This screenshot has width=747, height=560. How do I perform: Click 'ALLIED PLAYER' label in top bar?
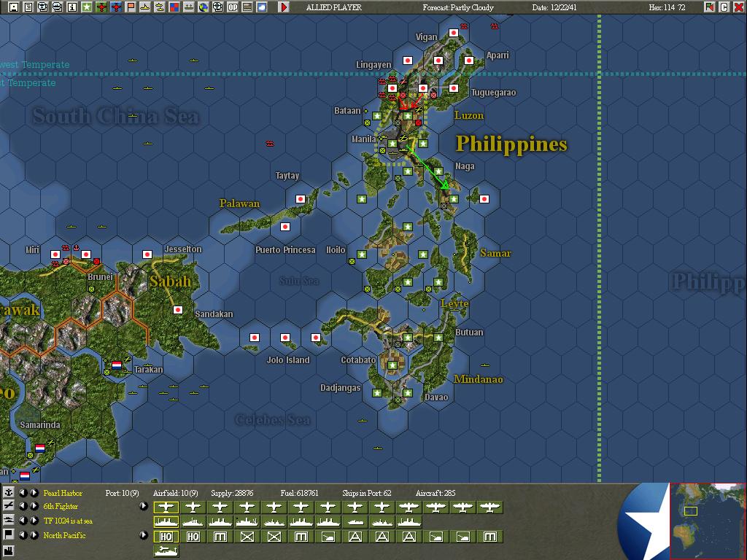point(334,7)
